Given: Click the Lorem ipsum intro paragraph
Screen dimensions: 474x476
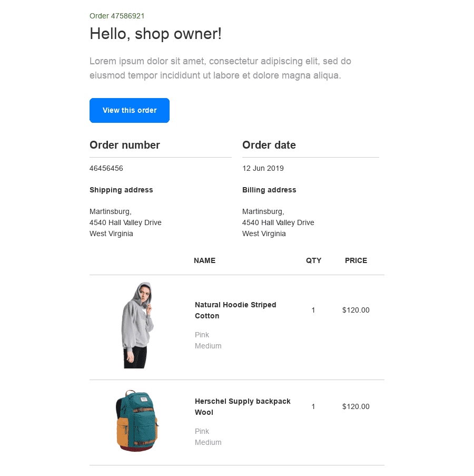Looking at the screenshot, I should click(x=220, y=69).
